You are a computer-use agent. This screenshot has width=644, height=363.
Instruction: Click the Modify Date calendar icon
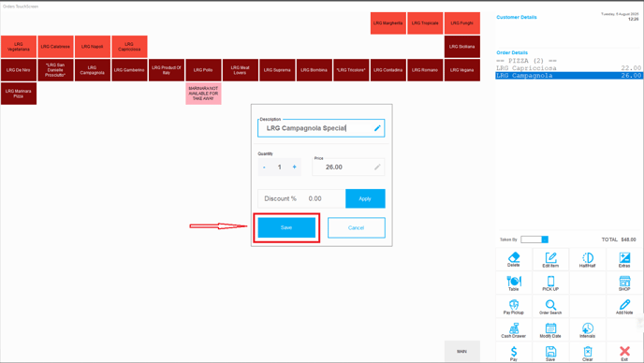(550, 329)
